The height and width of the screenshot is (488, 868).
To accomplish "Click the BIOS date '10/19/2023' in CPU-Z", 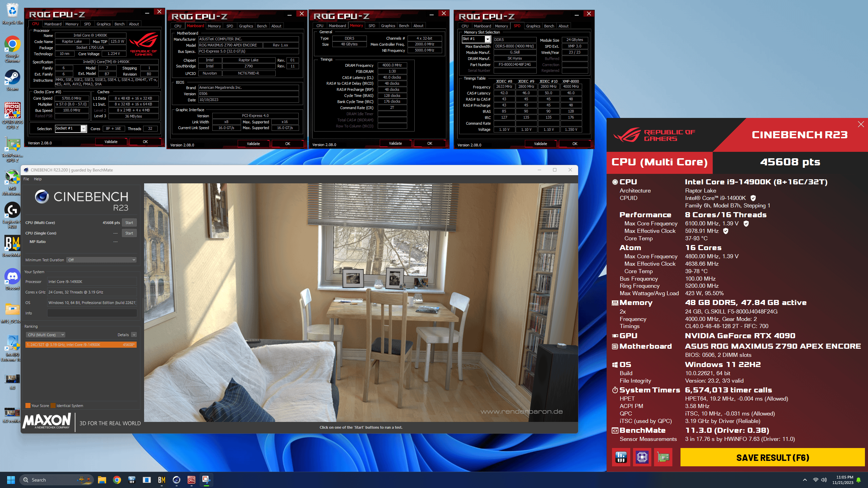I will click(249, 100).
